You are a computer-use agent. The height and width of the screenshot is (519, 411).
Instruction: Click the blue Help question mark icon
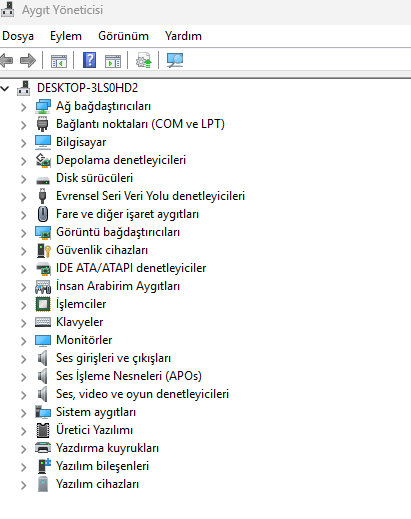coord(89,60)
